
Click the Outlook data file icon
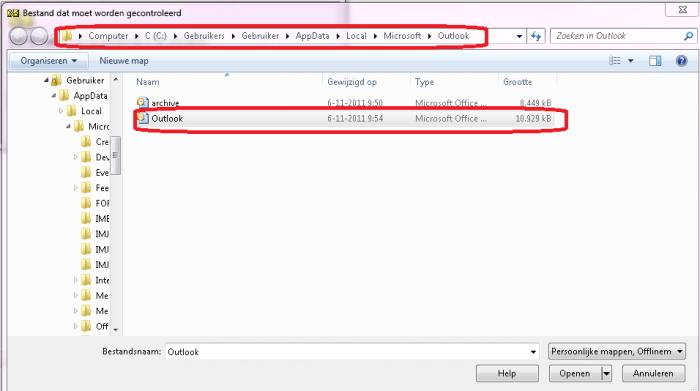coord(142,118)
